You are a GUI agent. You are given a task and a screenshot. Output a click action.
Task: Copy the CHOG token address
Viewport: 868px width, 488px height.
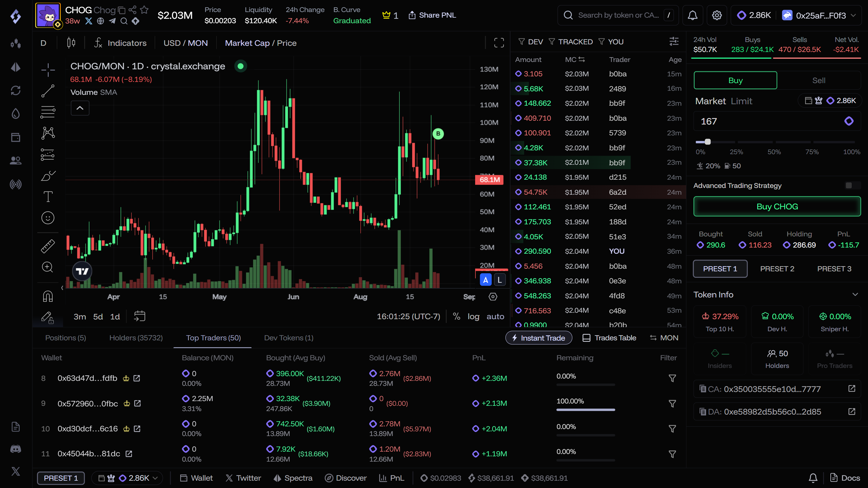[x=122, y=10]
